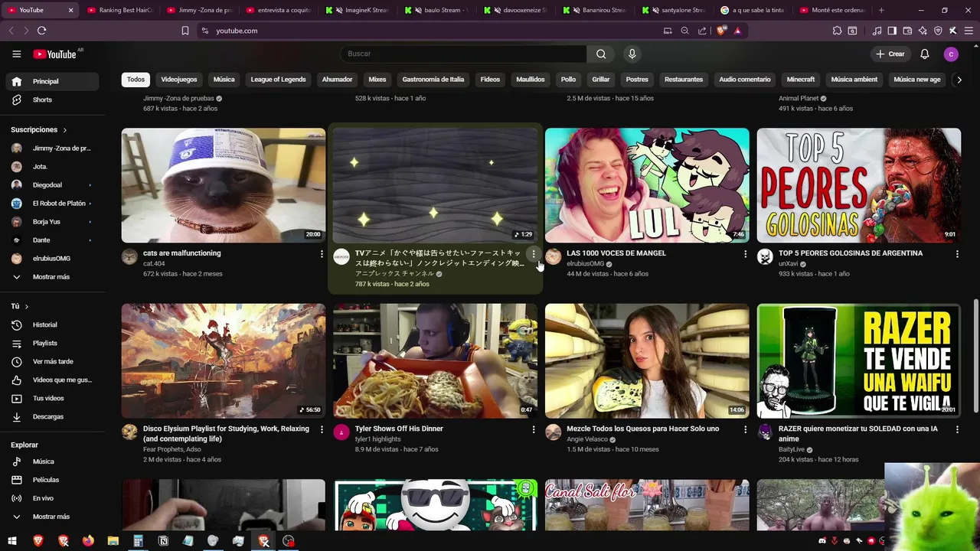980x551 pixels.
Task: Open the Windows Start menu
Action: (12, 541)
